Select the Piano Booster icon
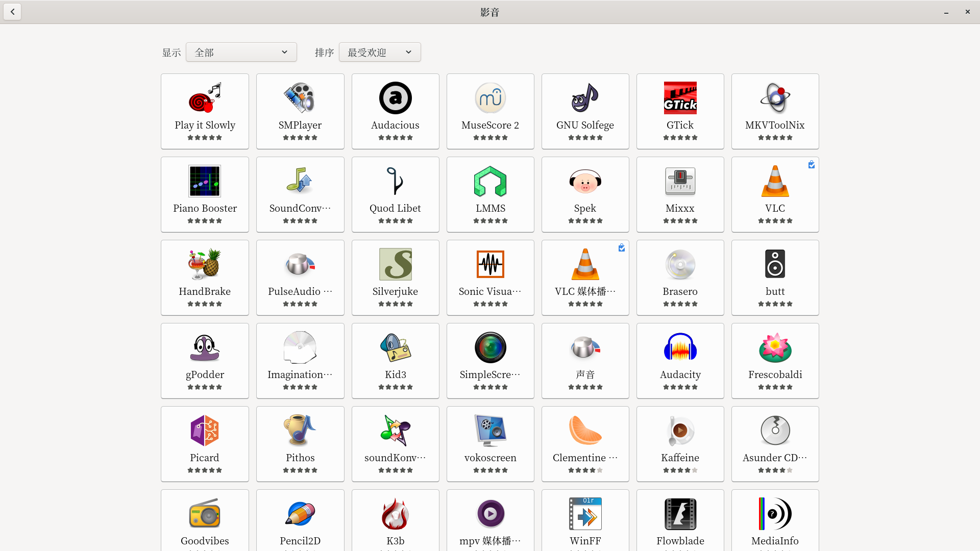The width and height of the screenshot is (980, 551). tap(205, 181)
